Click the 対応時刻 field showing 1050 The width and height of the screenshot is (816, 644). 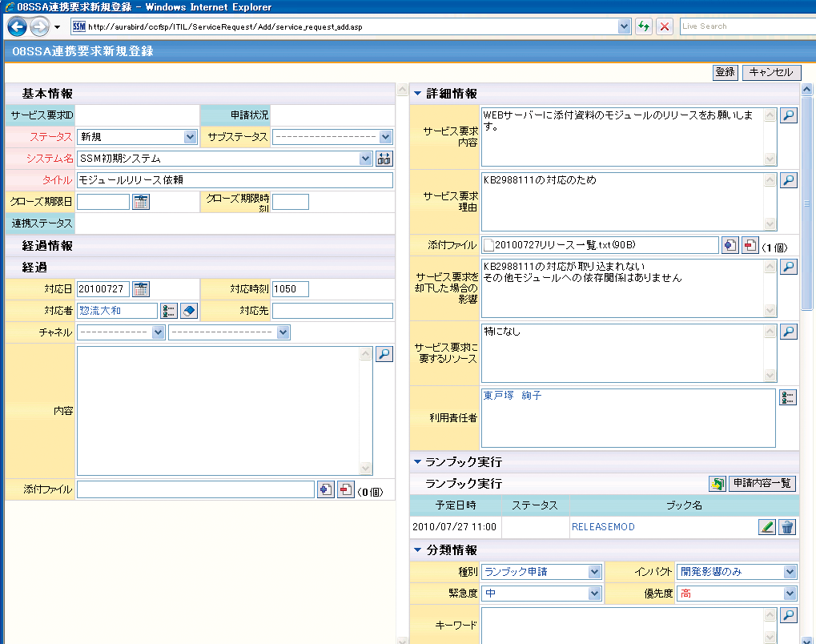(x=291, y=289)
